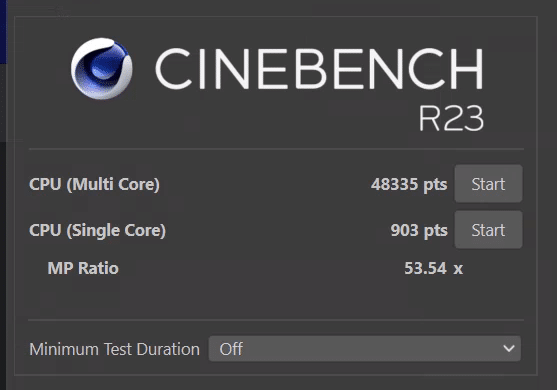Screen dimensions: 557x390
Task: Click the Minimum Test Duration label text
Action: point(114,349)
